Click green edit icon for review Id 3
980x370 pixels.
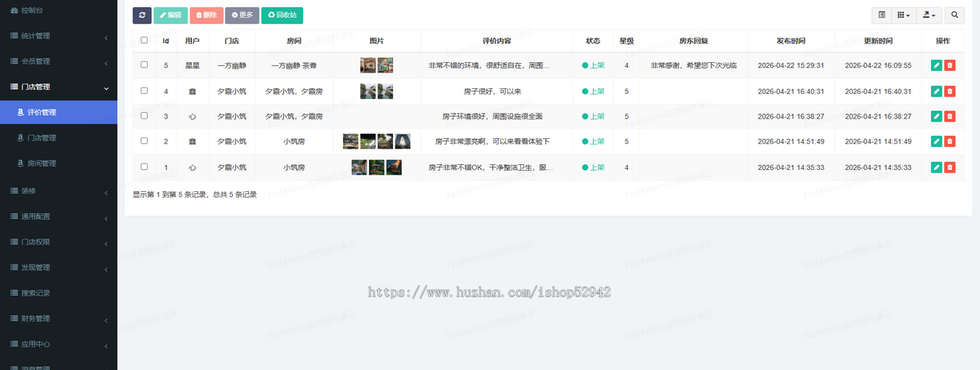(936, 117)
